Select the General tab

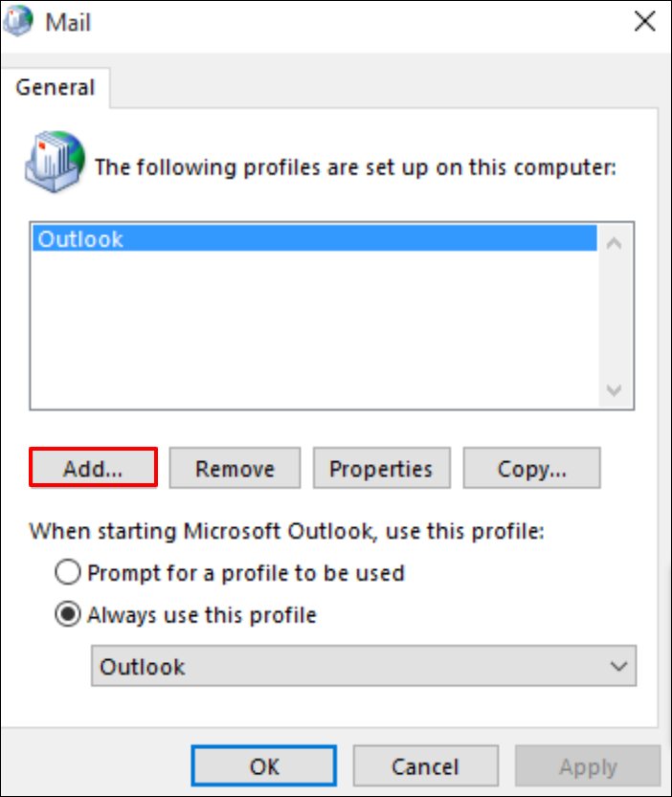(55, 88)
